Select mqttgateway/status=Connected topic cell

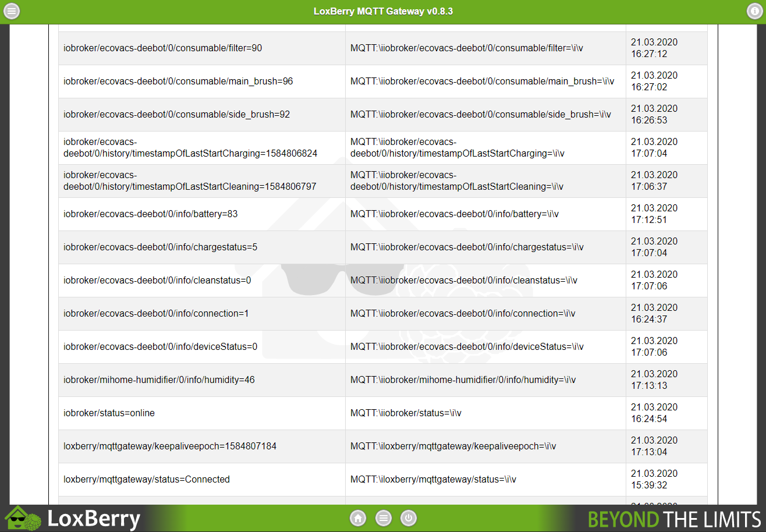(x=202, y=480)
